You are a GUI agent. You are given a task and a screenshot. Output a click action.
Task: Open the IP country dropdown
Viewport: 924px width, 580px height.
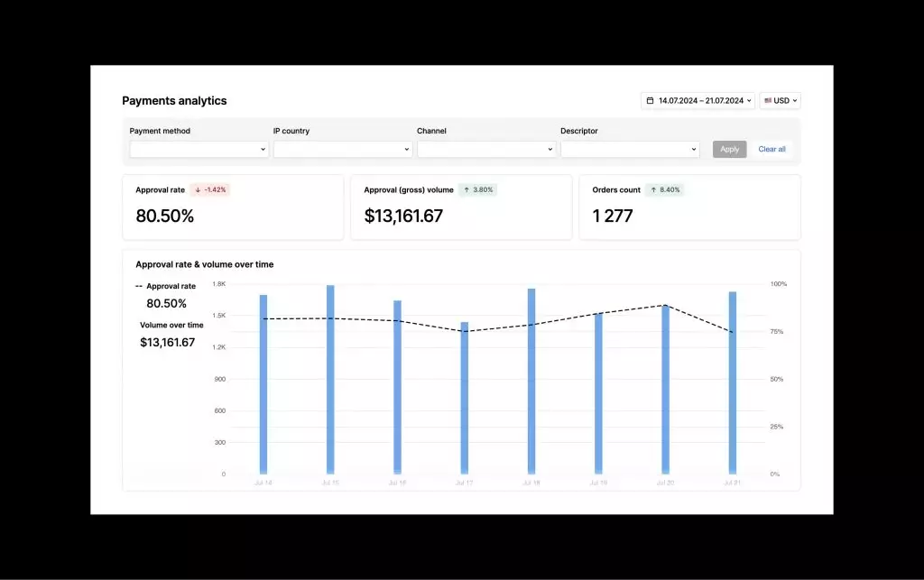point(342,149)
